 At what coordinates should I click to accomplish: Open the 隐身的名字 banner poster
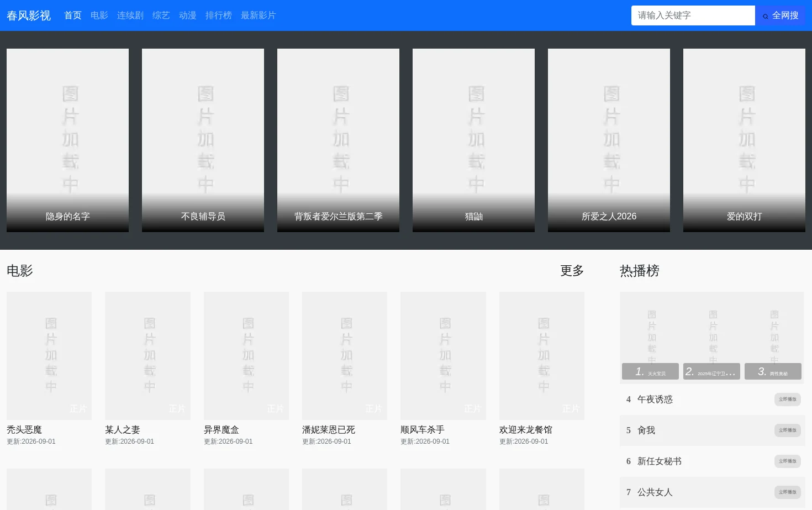coord(67,140)
